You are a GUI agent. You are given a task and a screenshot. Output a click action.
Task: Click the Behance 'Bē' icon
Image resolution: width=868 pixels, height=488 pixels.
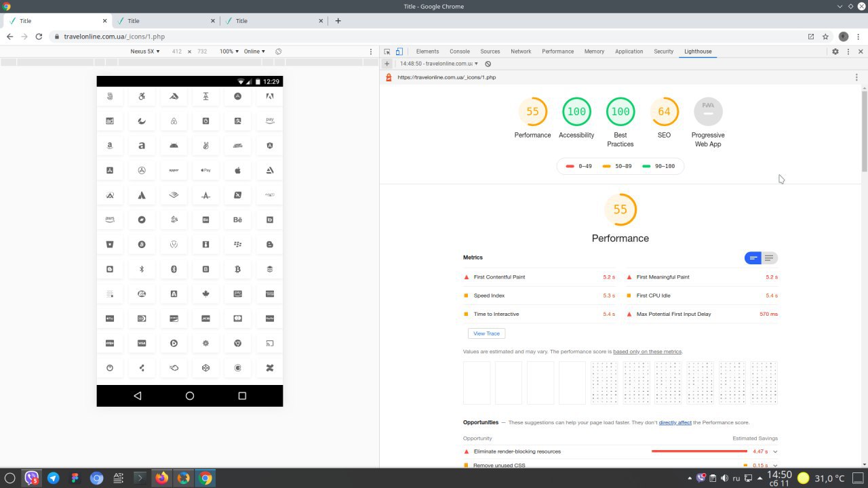coord(237,220)
